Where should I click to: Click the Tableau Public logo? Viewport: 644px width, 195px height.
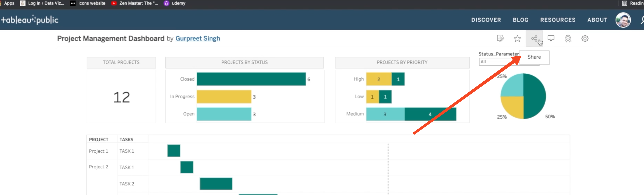tap(30, 20)
